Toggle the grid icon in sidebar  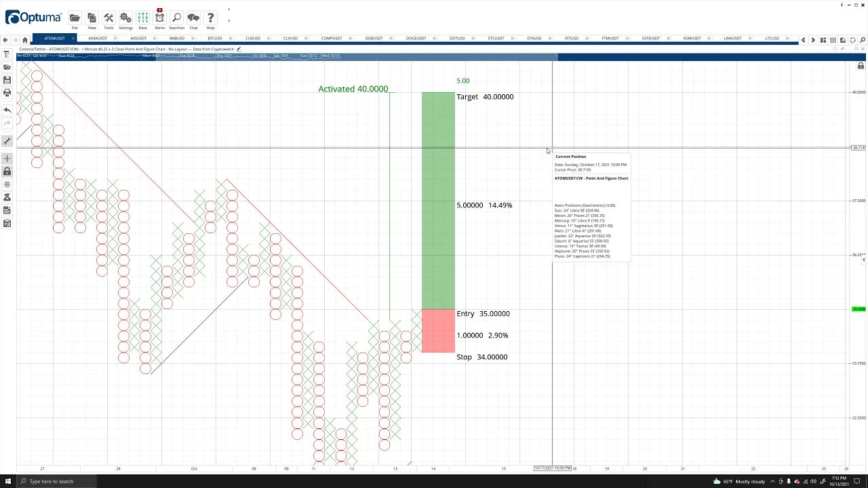point(7,184)
